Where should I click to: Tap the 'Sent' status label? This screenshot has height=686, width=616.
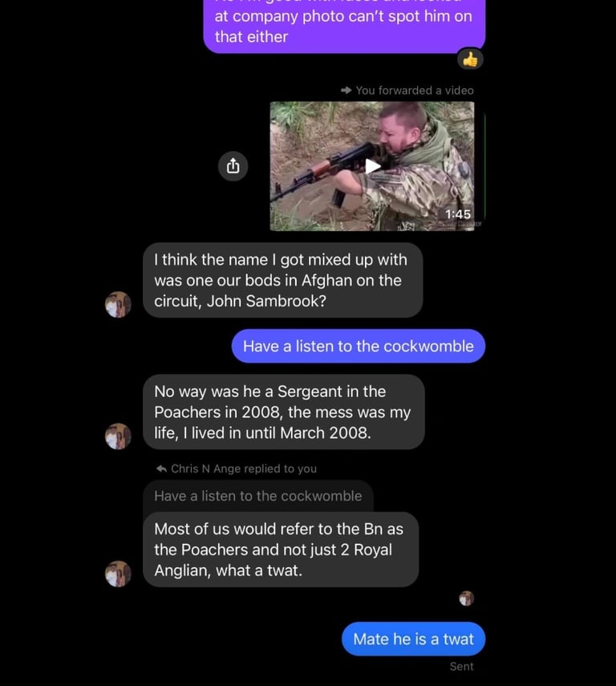461,666
